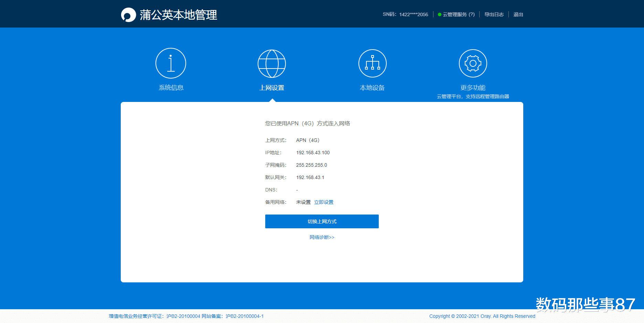Click the 立即设置 backup network link

[324, 202]
